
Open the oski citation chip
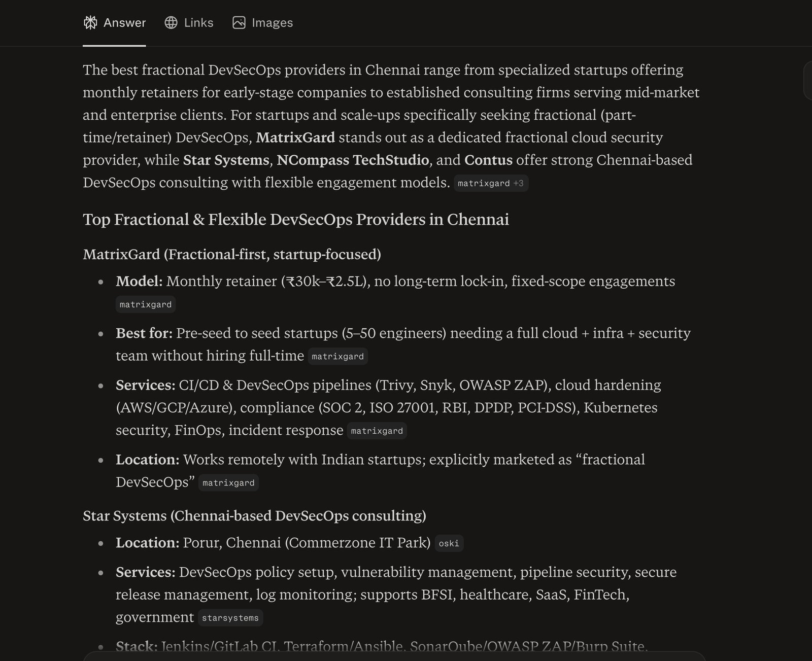tap(449, 543)
